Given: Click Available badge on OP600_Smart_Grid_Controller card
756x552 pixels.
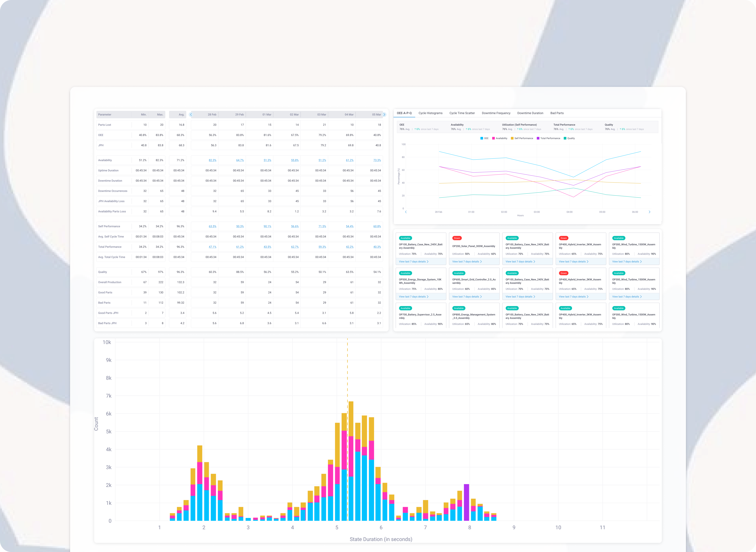Looking at the screenshot, I should (459, 273).
